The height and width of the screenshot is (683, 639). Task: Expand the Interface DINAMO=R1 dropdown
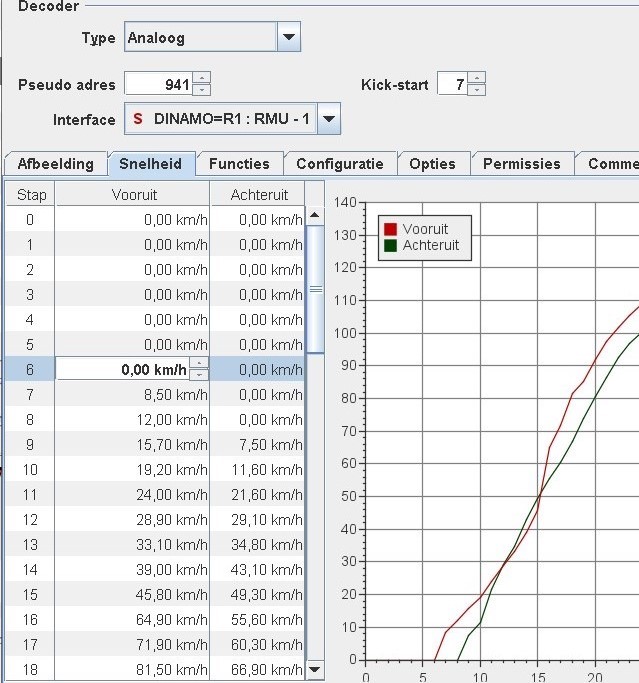(329, 118)
